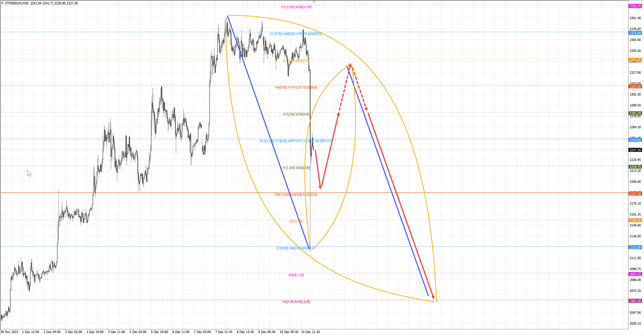Select the black 2237.39 current price label
The width and height of the screenshot is (644, 335).
click(635, 150)
